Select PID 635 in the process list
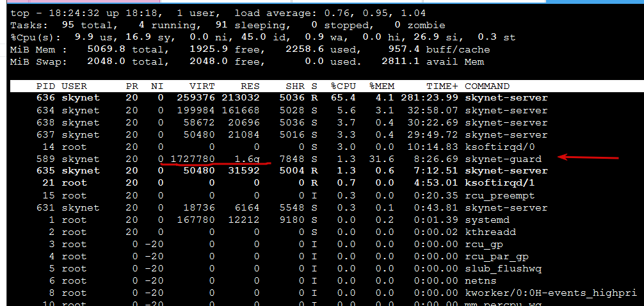This screenshot has width=644, height=306. [x=45, y=170]
